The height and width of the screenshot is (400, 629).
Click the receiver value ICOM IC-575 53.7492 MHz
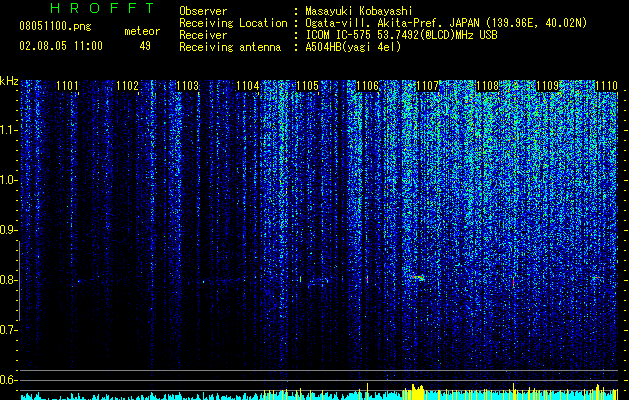click(401, 35)
